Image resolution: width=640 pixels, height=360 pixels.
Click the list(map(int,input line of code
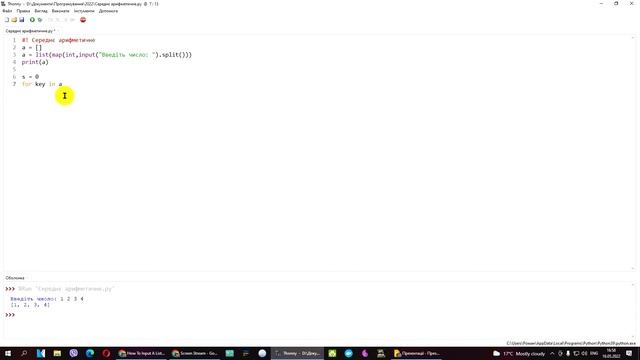coord(107,55)
